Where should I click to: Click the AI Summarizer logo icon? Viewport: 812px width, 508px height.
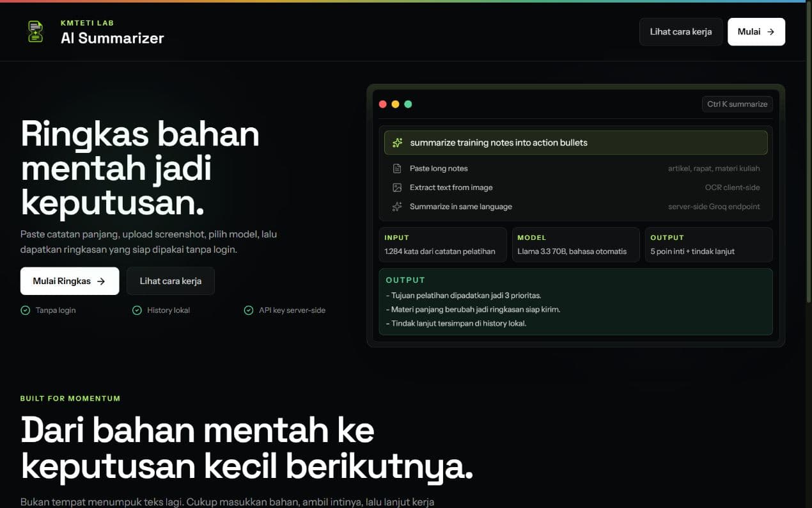pyautogui.click(x=35, y=31)
